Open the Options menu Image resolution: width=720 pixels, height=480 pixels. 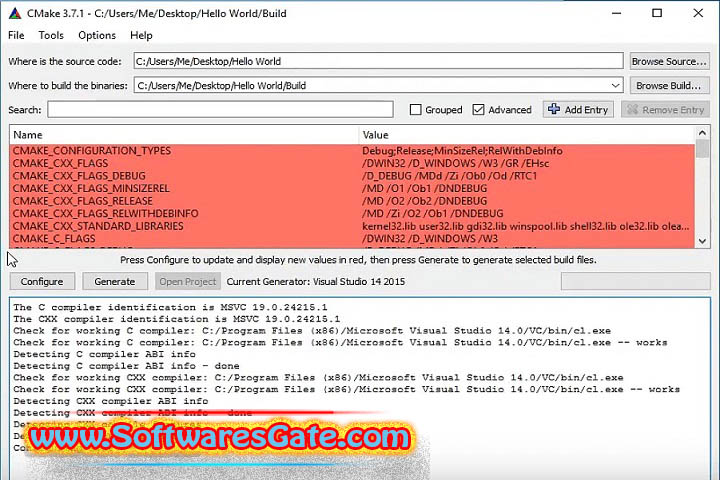click(97, 35)
